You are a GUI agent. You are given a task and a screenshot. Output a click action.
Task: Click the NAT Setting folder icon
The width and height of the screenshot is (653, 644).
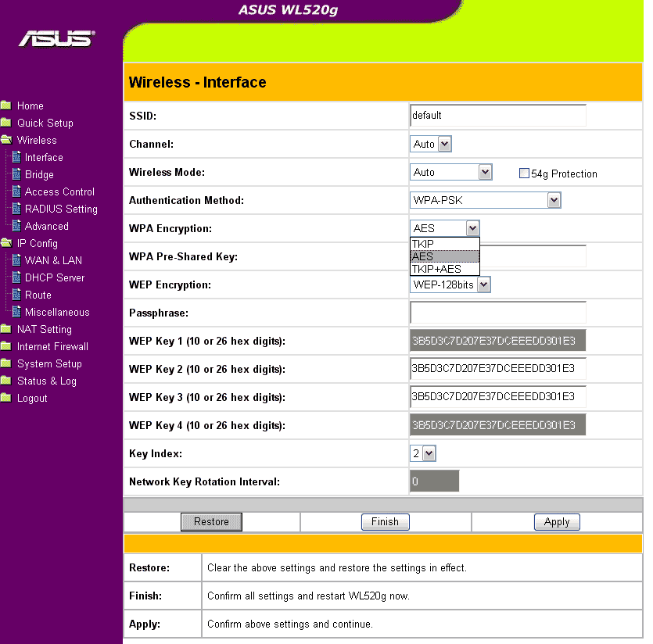(5, 329)
